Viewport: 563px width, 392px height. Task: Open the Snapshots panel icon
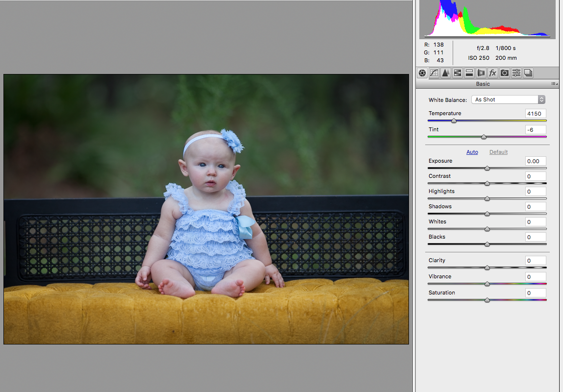[528, 73]
